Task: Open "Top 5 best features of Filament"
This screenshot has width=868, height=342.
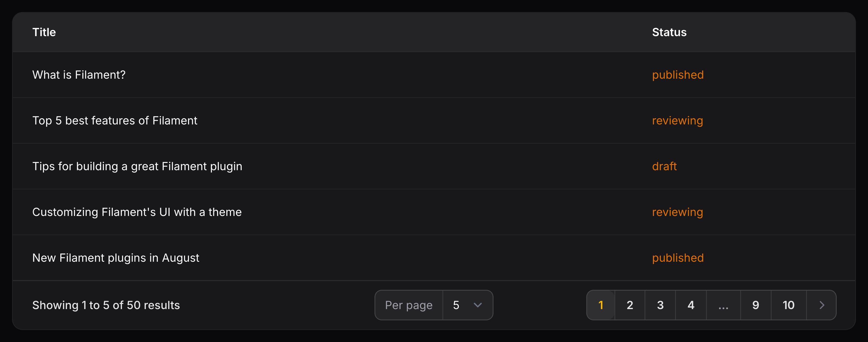Action: (x=115, y=120)
